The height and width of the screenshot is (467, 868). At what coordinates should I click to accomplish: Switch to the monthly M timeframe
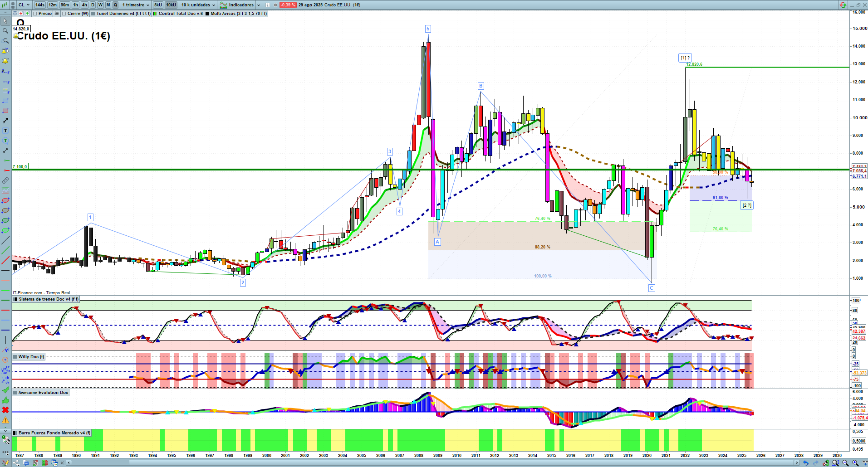coord(108,5)
